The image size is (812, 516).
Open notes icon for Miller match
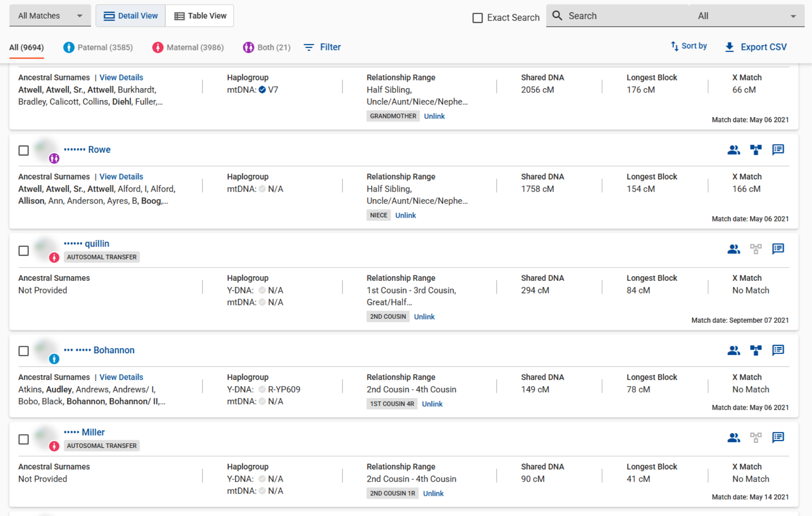click(778, 438)
